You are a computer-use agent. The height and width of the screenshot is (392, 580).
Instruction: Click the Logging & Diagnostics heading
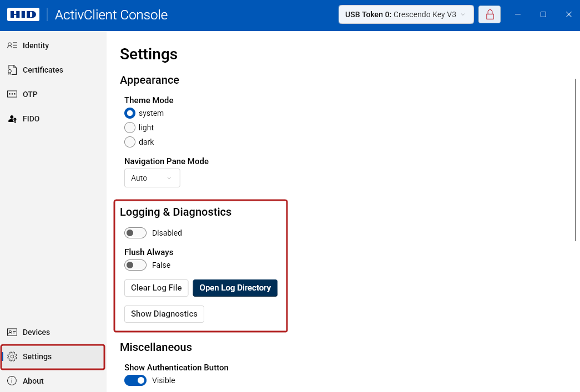pyautogui.click(x=176, y=212)
